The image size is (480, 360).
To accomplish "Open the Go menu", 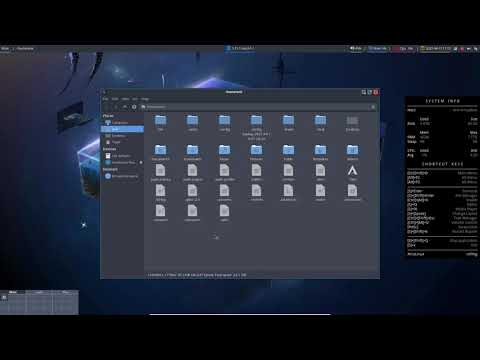I will 135,99.
